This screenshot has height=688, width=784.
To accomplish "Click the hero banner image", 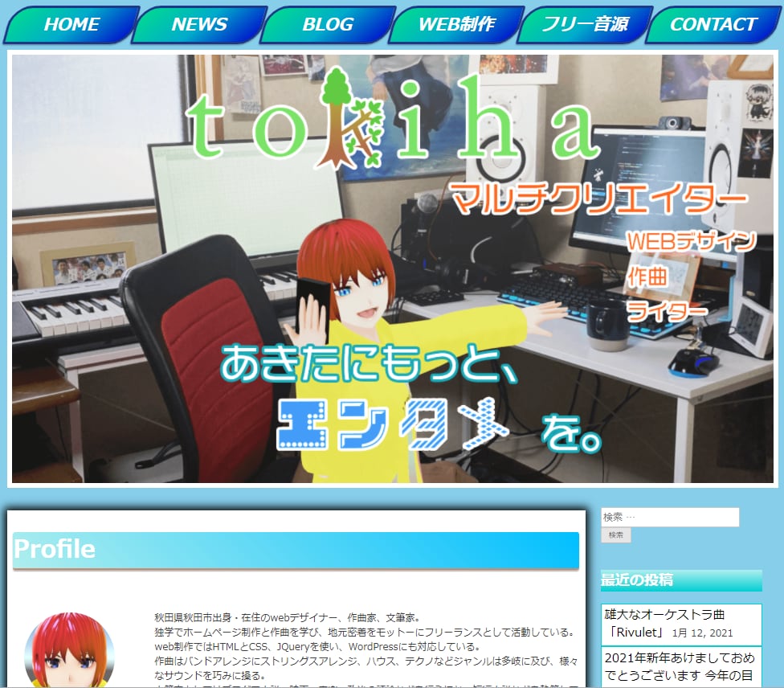I will click(393, 268).
